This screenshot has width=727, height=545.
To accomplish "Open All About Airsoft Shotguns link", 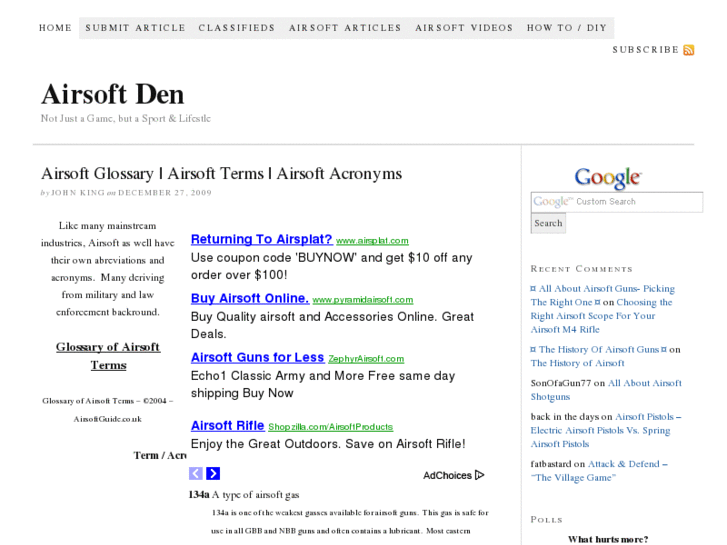I will pos(606,390).
